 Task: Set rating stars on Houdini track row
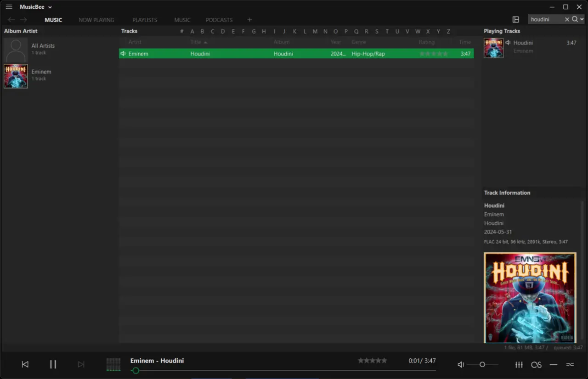[434, 54]
